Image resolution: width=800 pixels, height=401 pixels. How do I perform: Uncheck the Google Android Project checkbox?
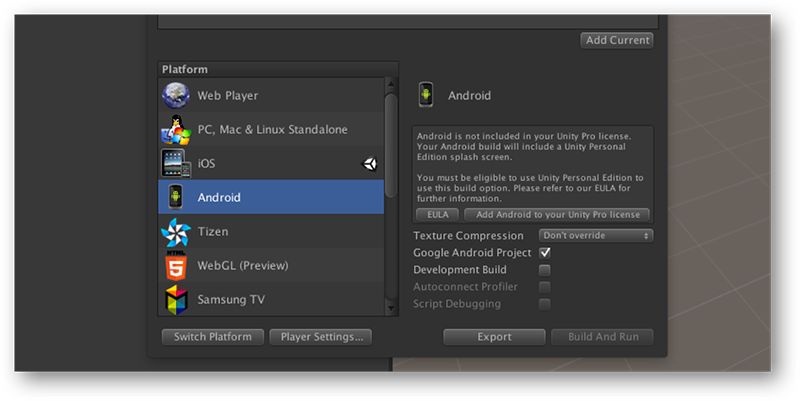point(545,253)
